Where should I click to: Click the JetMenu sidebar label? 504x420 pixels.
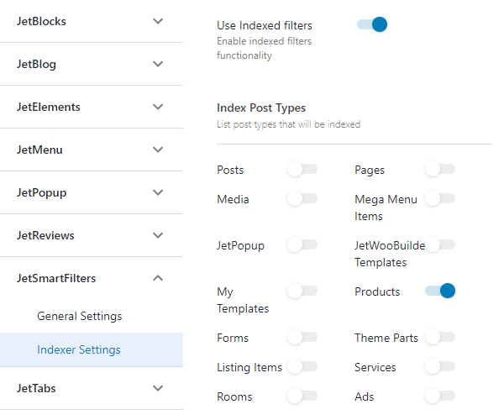click(x=39, y=150)
